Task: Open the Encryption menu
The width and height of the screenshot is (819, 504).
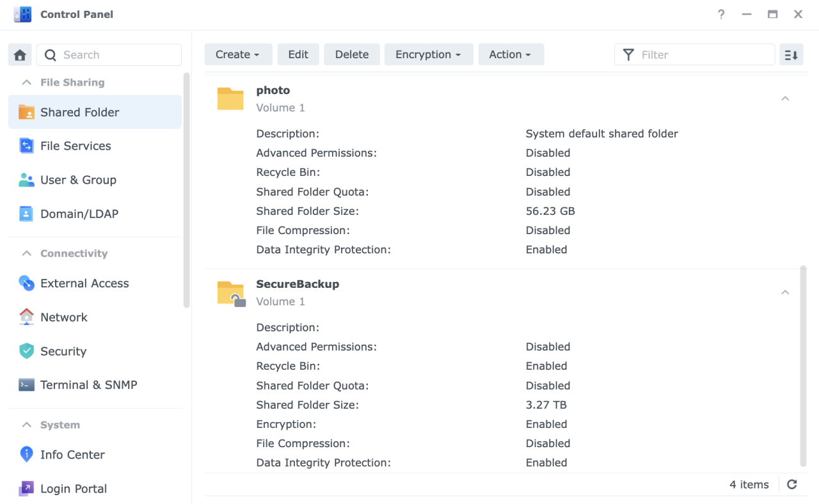Action: point(429,54)
